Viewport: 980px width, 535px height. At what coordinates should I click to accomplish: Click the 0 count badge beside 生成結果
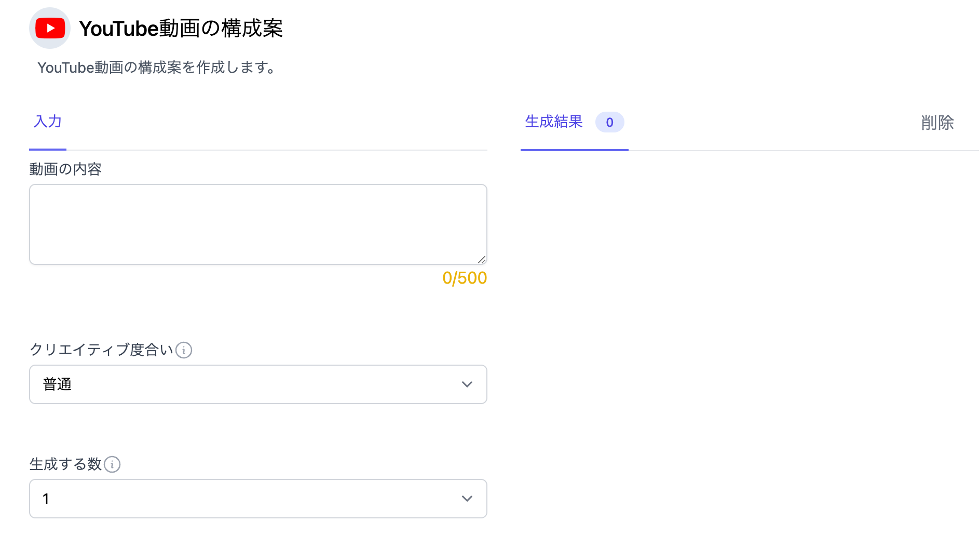pyautogui.click(x=609, y=123)
